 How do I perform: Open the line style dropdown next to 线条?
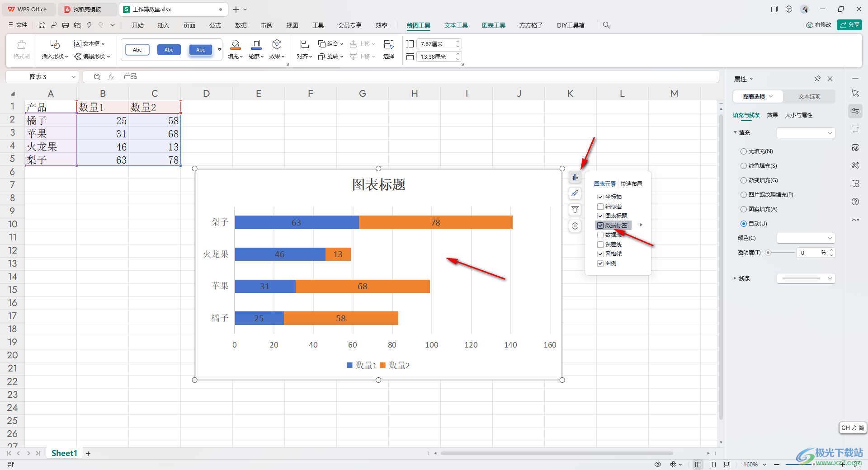click(x=806, y=278)
